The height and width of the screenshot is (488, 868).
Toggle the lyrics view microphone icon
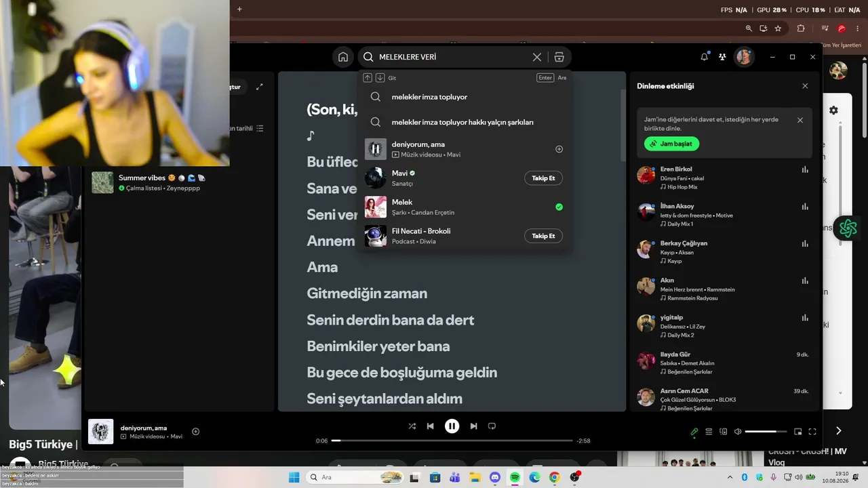(694, 432)
